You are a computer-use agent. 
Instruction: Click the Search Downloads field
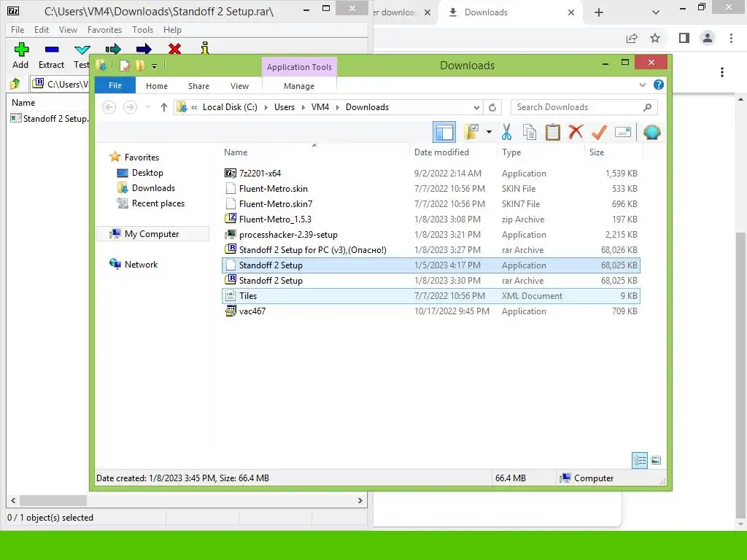(x=584, y=107)
